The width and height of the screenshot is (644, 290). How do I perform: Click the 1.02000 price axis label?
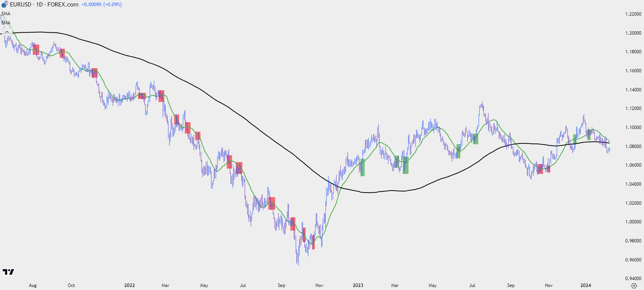[x=633, y=203]
